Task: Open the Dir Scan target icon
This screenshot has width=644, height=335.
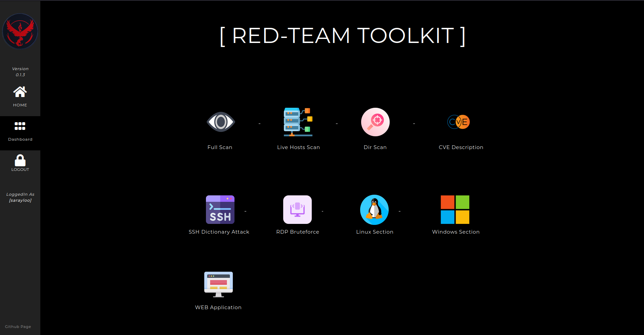Action: [x=375, y=122]
